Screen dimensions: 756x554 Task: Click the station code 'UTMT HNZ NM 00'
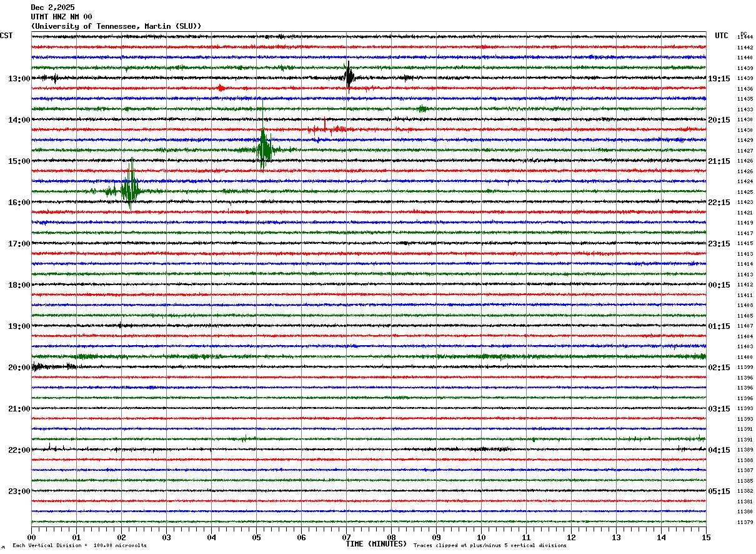[61, 17]
